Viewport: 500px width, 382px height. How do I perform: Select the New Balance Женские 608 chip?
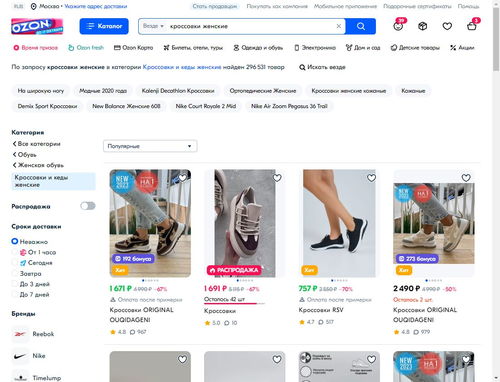point(126,106)
